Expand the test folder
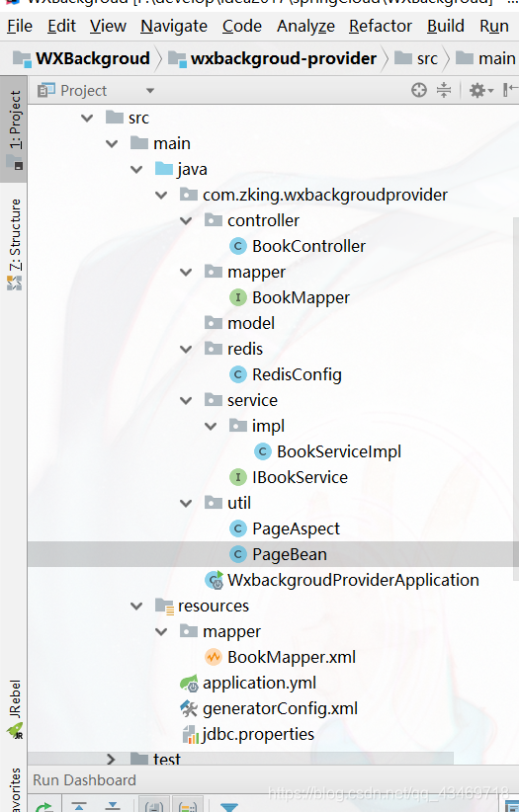The image size is (519, 812). [111, 760]
